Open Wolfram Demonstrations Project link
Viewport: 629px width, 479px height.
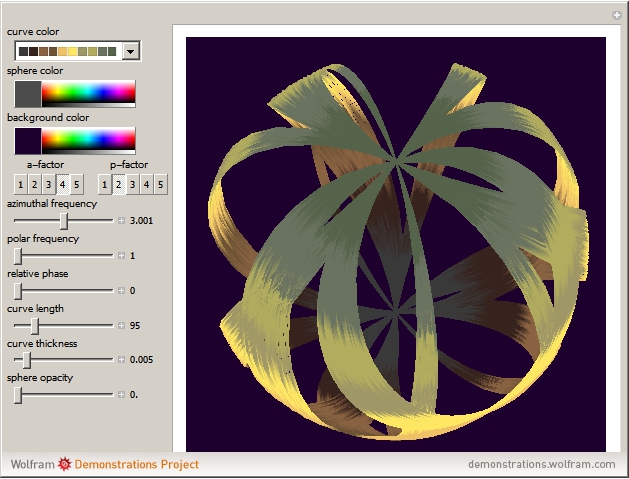click(105, 464)
